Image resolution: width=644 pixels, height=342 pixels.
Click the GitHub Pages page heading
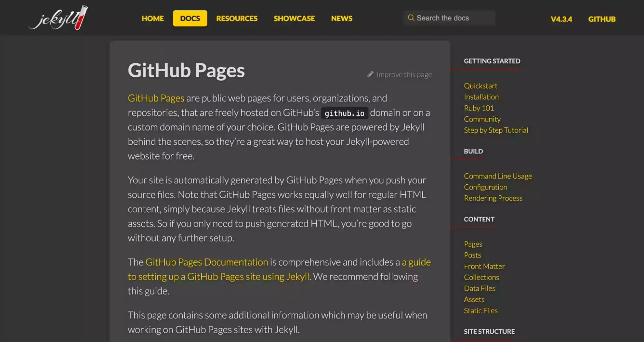(x=186, y=70)
